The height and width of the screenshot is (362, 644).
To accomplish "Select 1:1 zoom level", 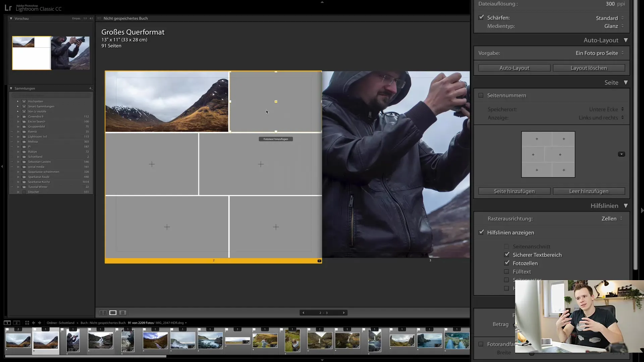I will point(85,18).
